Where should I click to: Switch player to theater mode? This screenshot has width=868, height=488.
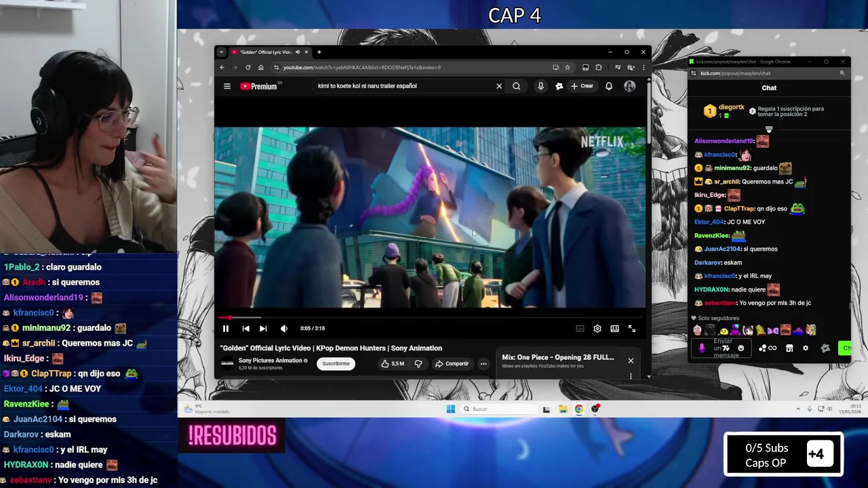click(x=614, y=329)
